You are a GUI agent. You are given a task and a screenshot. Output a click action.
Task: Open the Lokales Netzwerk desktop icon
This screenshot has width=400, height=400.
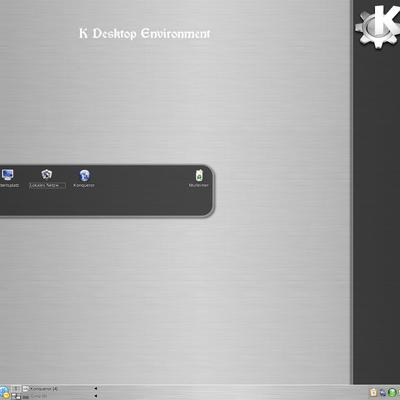tap(47, 174)
